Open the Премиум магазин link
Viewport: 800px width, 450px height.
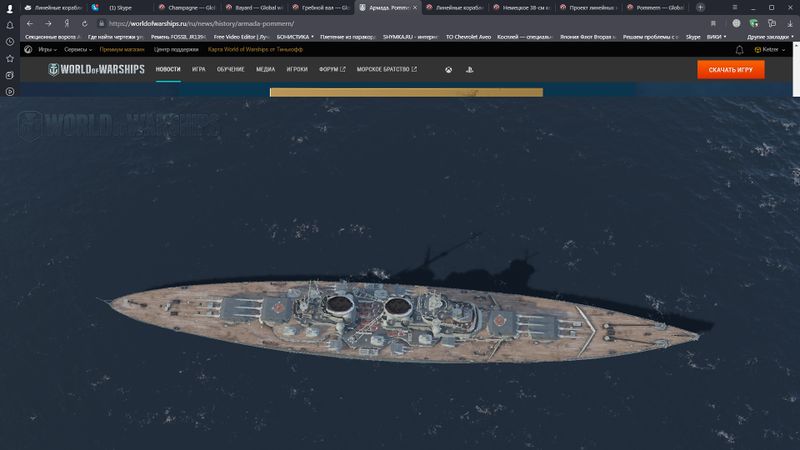click(122, 49)
